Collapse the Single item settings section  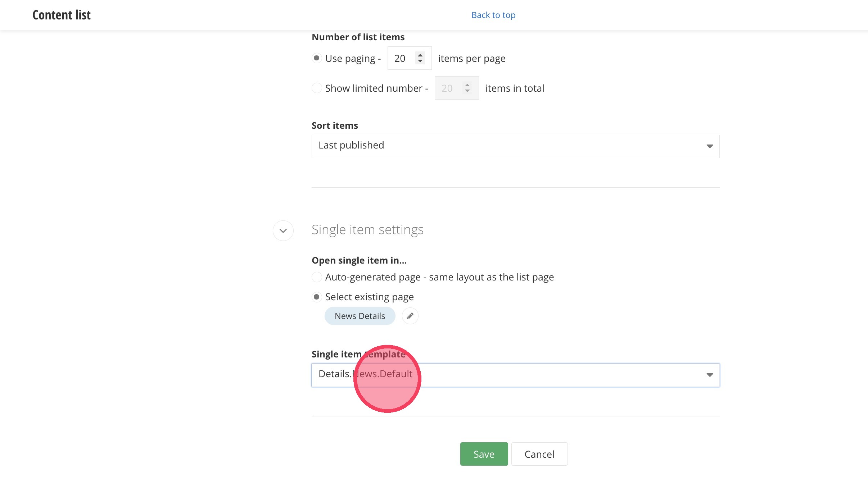point(283,230)
